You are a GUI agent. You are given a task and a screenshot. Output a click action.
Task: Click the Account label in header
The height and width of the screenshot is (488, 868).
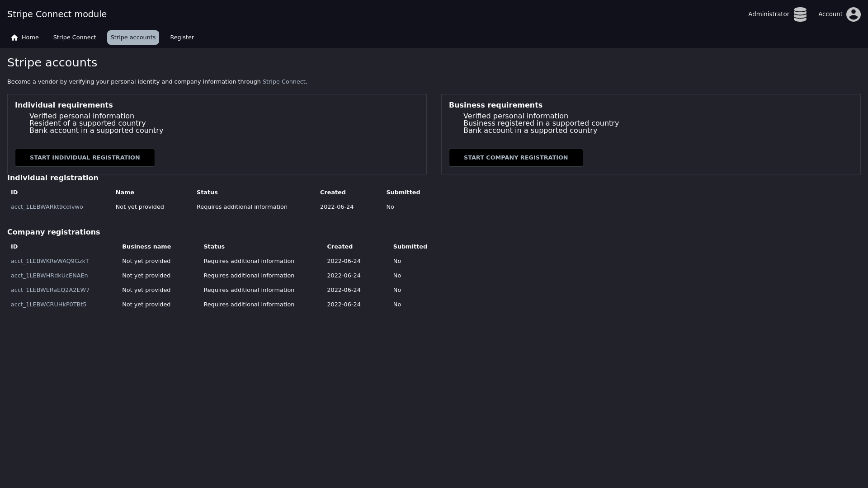tap(830, 14)
